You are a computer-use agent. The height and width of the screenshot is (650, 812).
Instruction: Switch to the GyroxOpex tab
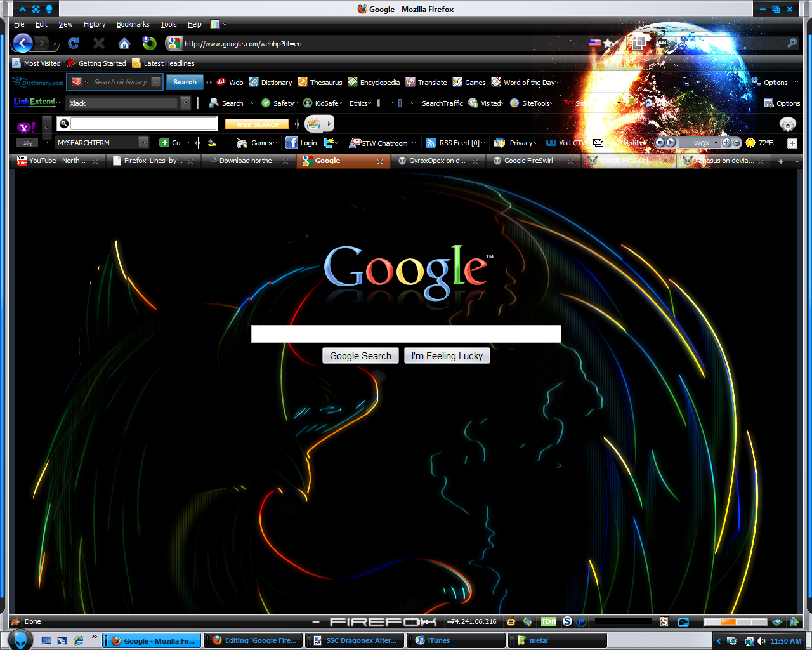pos(438,161)
